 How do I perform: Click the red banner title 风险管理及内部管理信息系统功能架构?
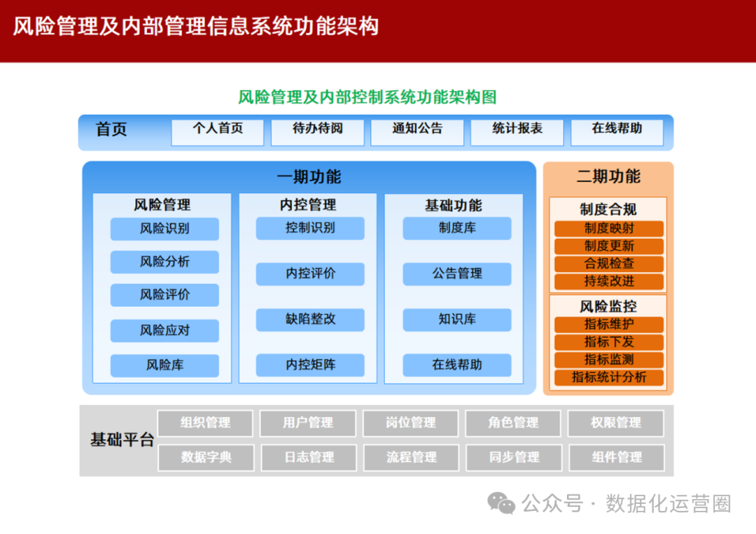pyautogui.click(x=195, y=26)
